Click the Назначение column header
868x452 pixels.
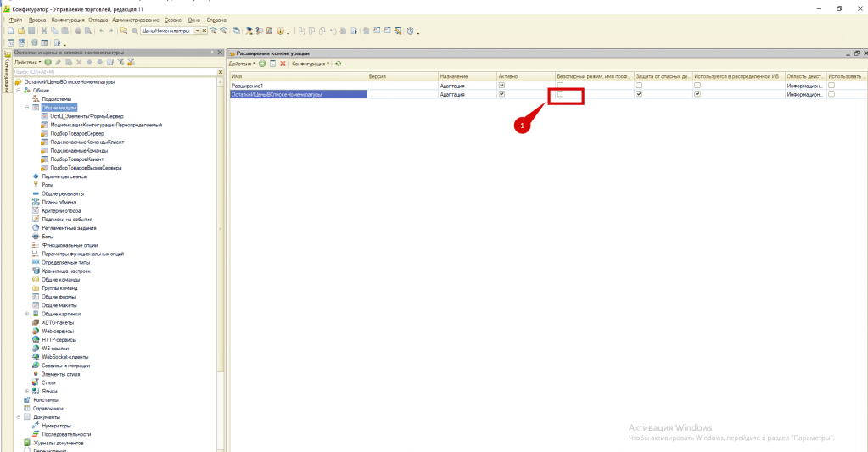tap(467, 76)
